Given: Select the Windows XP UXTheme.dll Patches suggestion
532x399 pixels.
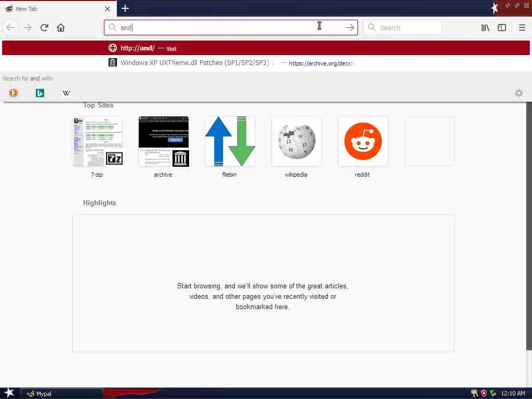Looking at the screenshot, I should 266,63.
